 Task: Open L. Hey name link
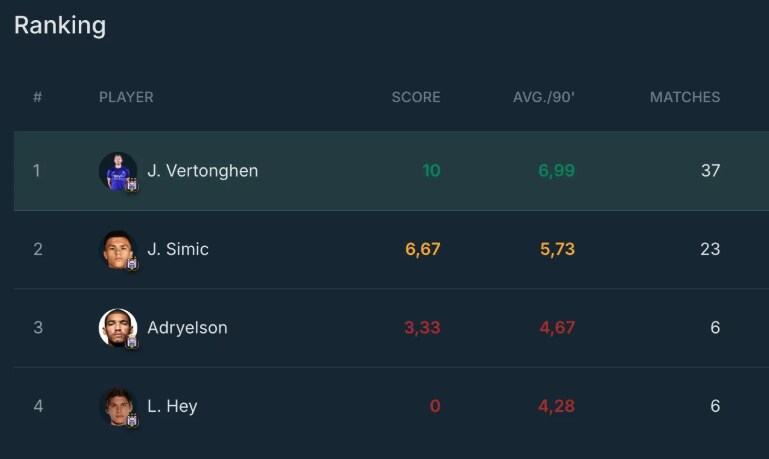[172, 406]
